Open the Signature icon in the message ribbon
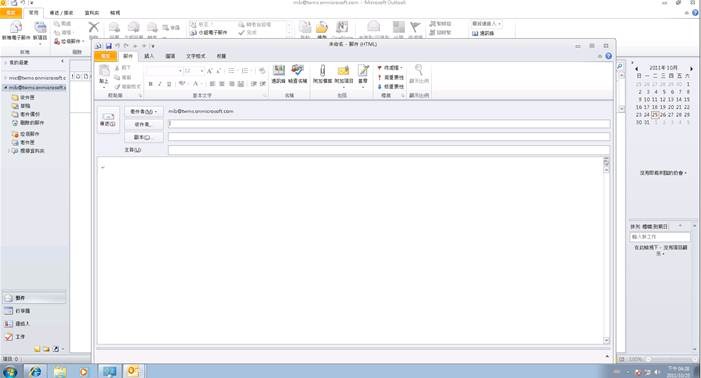 click(363, 74)
